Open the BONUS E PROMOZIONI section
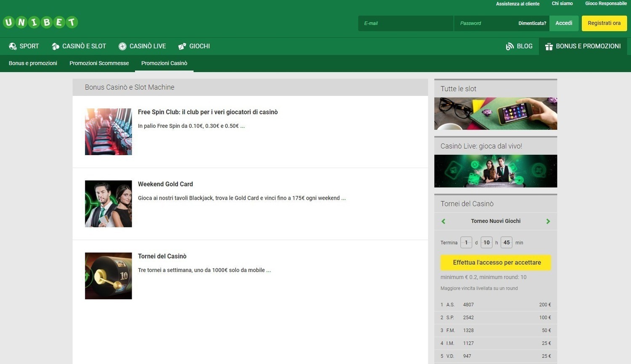This screenshot has width=631, height=364. tap(583, 46)
